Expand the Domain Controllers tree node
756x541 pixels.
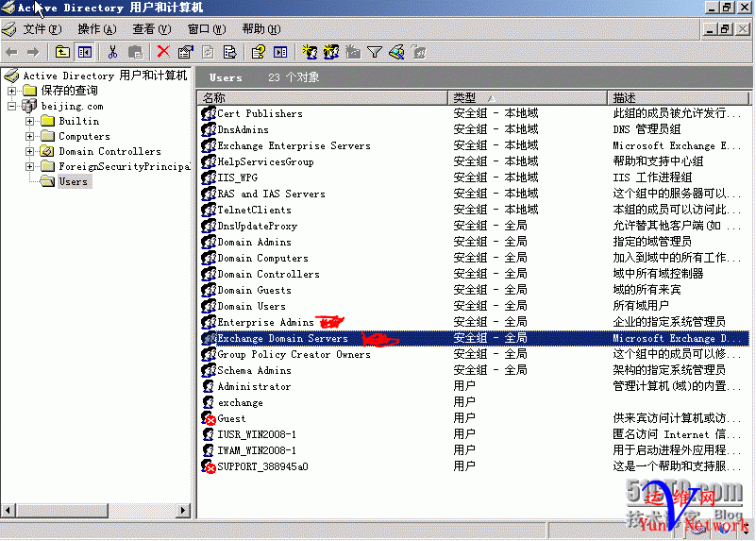click(30, 151)
